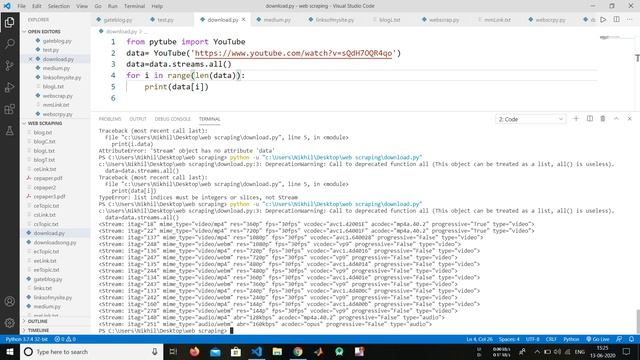
Task: Click Python 3.7.4 32-bit interpreter selector
Action: point(27,339)
